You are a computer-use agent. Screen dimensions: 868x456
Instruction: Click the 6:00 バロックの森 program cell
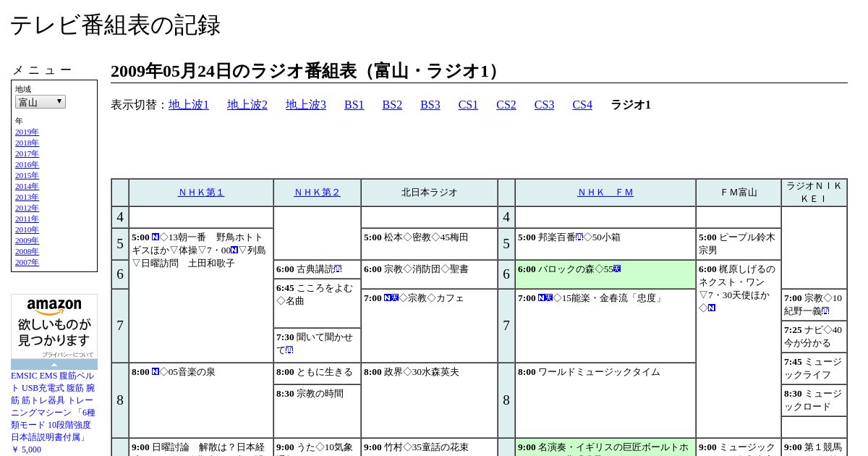click(x=605, y=274)
